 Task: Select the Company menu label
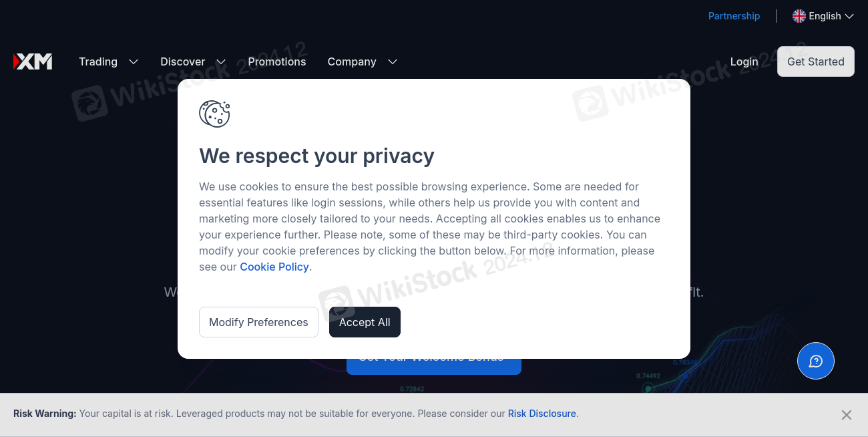[352, 61]
